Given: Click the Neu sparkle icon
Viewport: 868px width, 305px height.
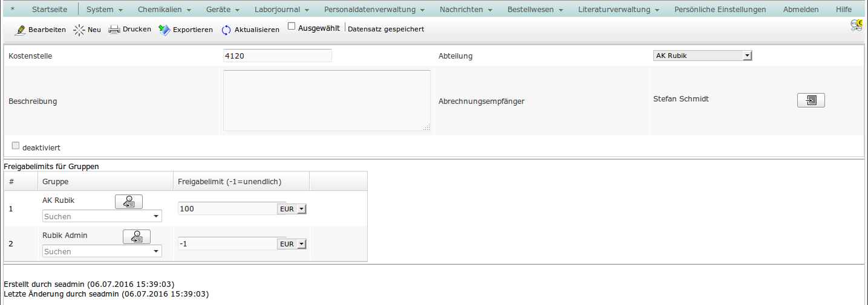Looking at the screenshot, I should click(x=79, y=30).
